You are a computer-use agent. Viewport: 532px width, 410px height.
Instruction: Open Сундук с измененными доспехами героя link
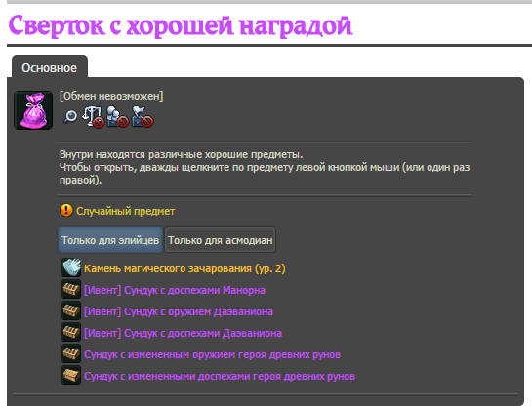(x=220, y=376)
